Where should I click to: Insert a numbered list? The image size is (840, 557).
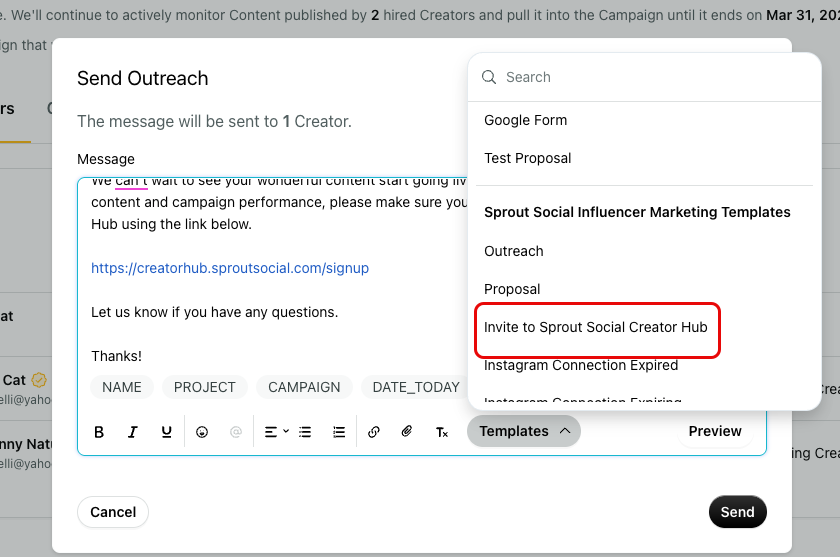point(339,432)
